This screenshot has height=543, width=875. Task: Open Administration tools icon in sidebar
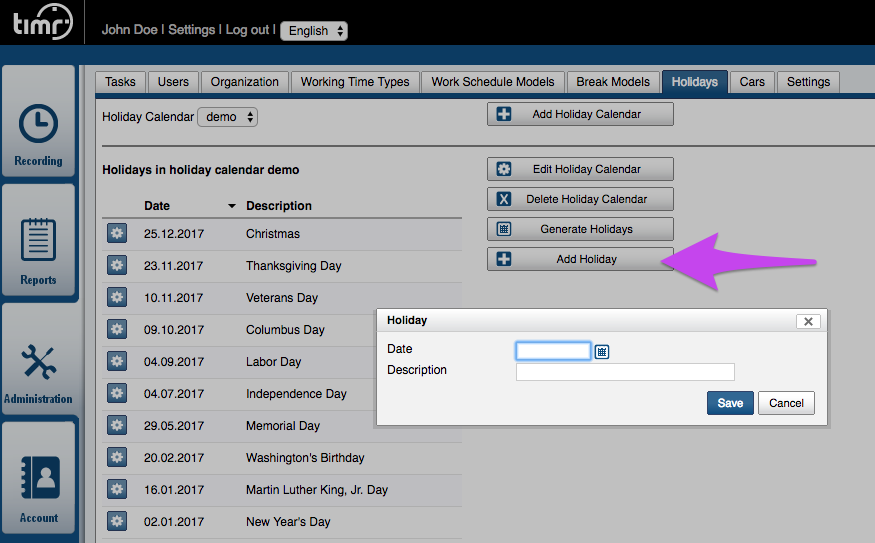point(39,362)
